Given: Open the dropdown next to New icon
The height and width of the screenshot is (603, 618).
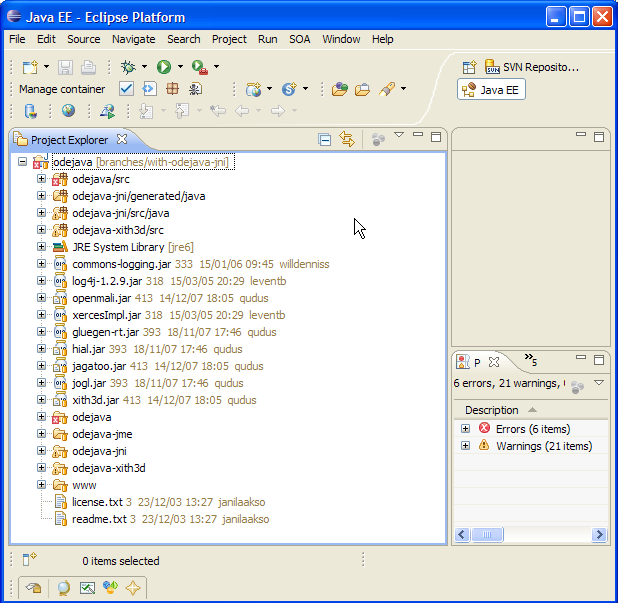Looking at the screenshot, I should [46, 67].
